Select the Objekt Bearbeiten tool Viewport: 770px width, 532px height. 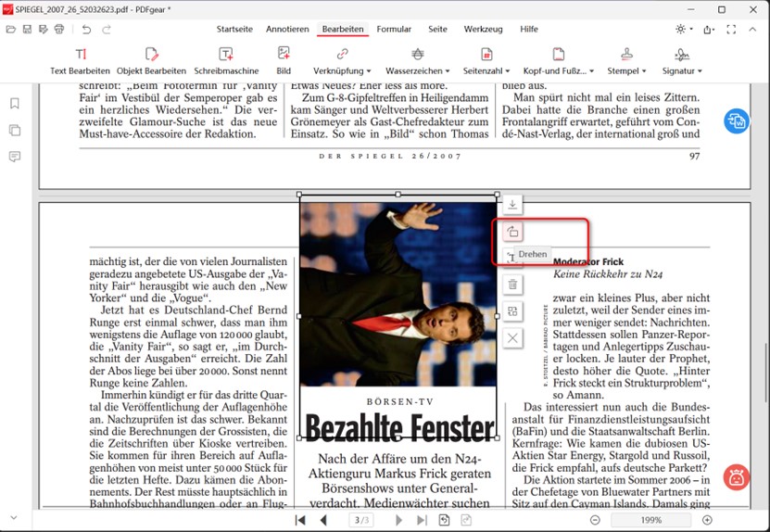tap(151, 61)
